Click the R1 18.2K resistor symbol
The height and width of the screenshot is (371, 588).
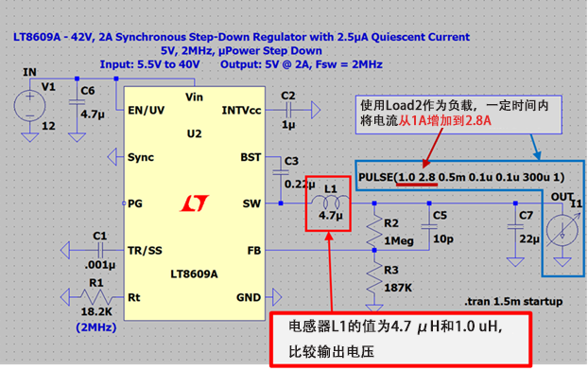96,297
